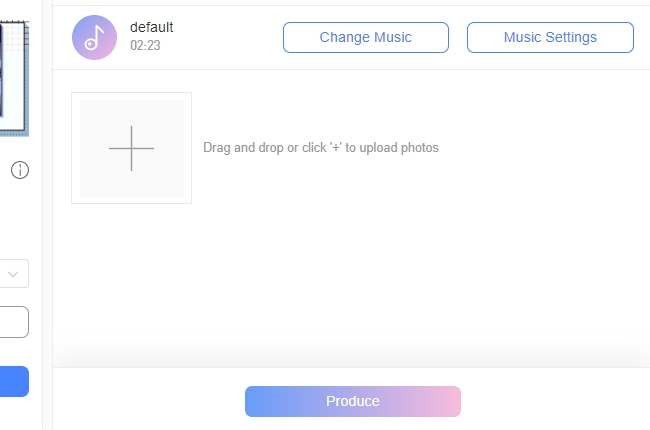The image size is (650, 430).
Task: Open Music Settings
Action: (x=550, y=38)
